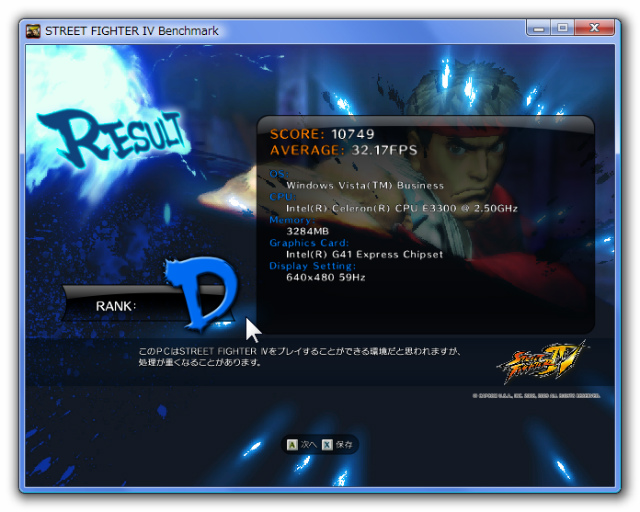Click the Memory: label
The width and height of the screenshot is (640, 512).
tap(292, 220)
